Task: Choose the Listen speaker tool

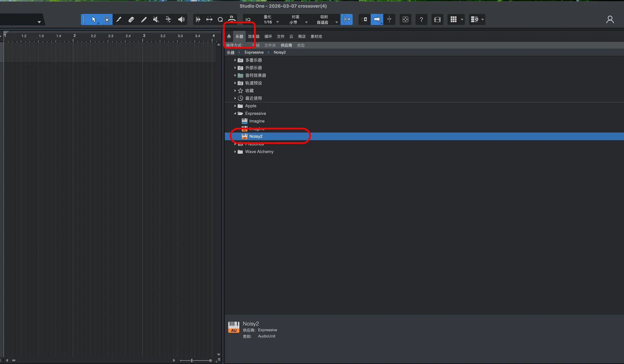Action: pos(181,19)
